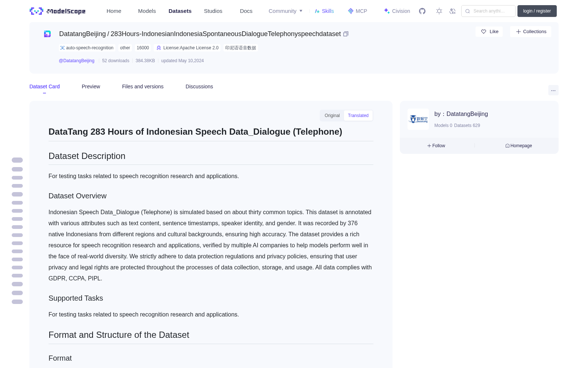Click the 印尼语语音数据 tag

pyautogui.click(x=241, y=48)
